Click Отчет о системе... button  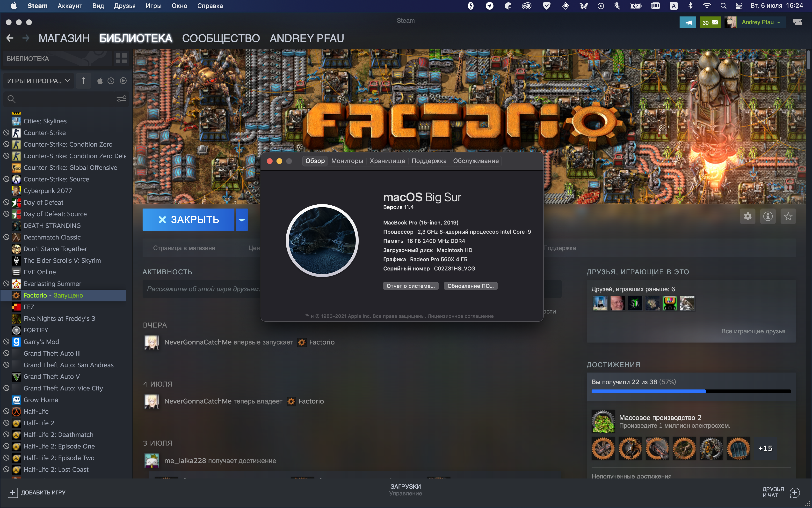tap(411, 286)
